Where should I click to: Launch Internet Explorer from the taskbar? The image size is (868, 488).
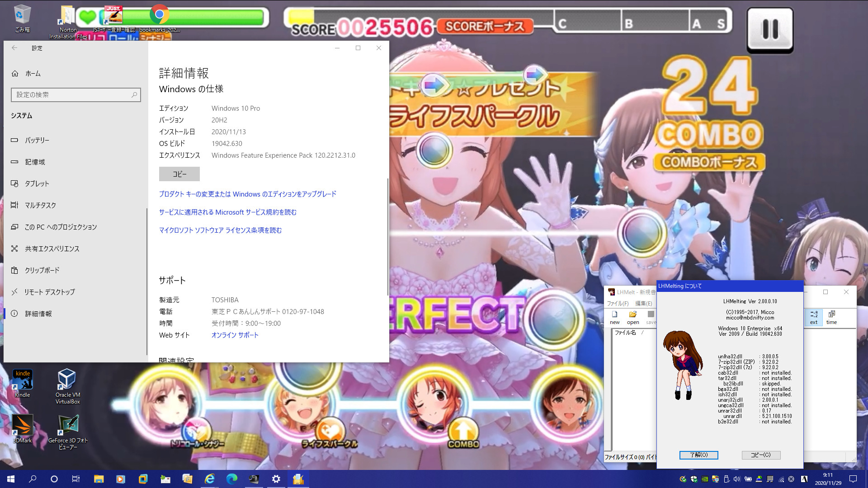click(x=210, y=479)
